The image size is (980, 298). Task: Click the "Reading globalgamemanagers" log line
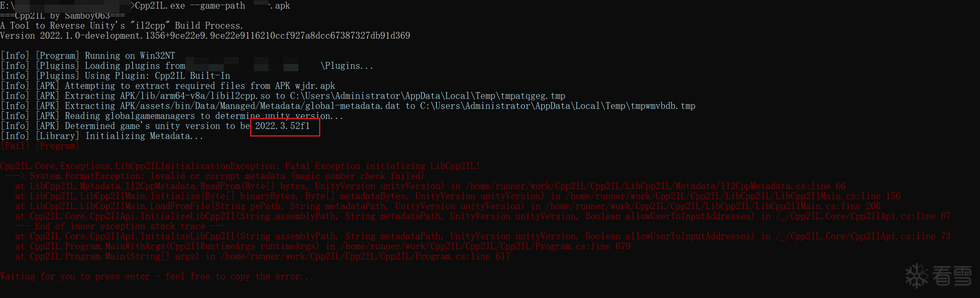click(x=129, y=116)
